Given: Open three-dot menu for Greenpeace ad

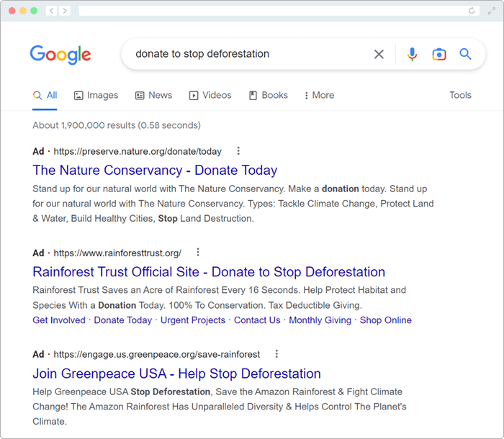Looking at the screenshot, I should [276, 354].
